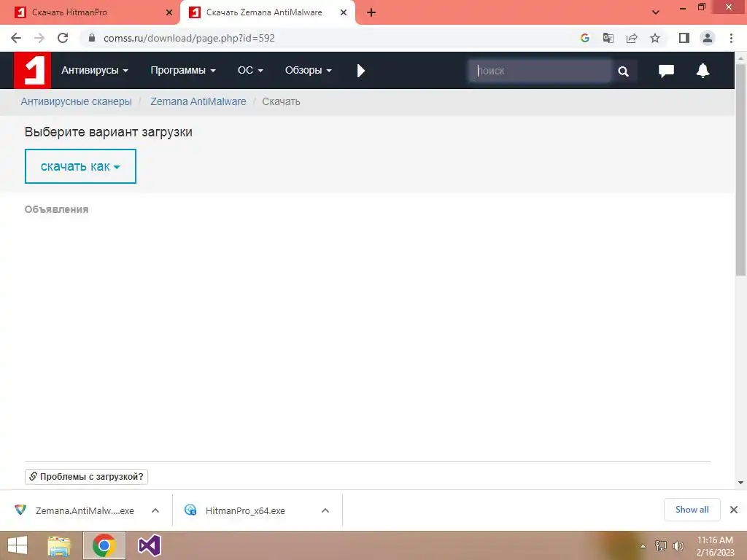This screenshot has width=747, height=560.
Task: Click the Скачать breadcrumb text
Action: (x=281, y=101)
